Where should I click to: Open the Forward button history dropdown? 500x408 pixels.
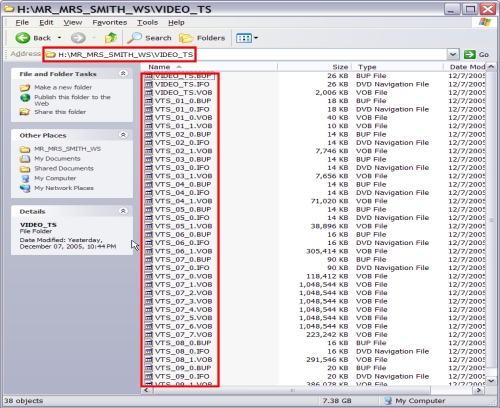pyautogui.click(x=94, y=38)
